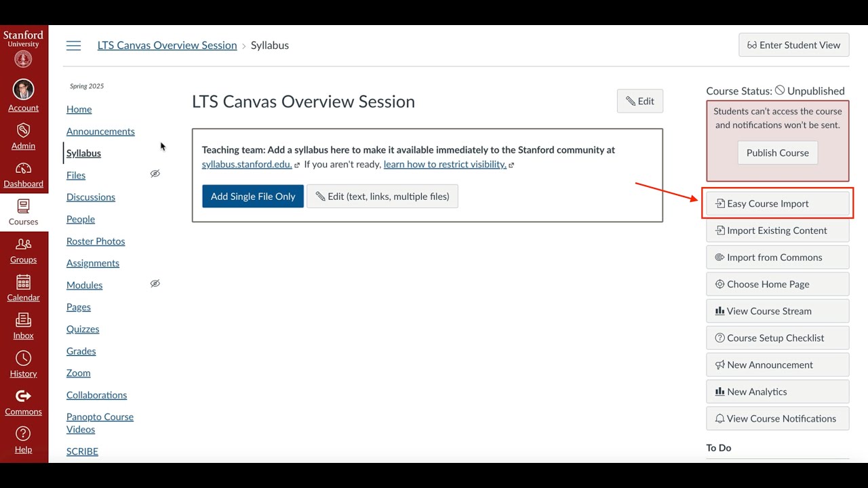Image resolution: width=868 pixels, height=488 pixels.
Task: Click the To Do heading
Action: coord(718,448)
